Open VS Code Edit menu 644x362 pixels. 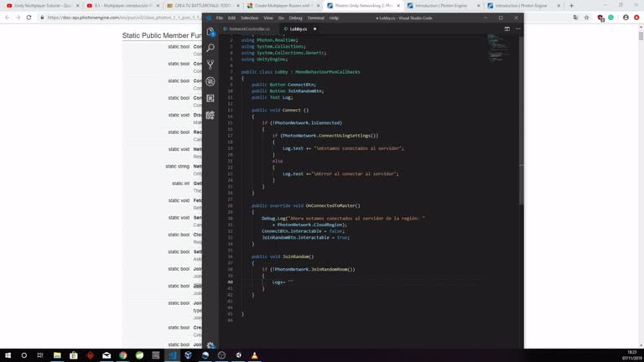coord(231,18)
